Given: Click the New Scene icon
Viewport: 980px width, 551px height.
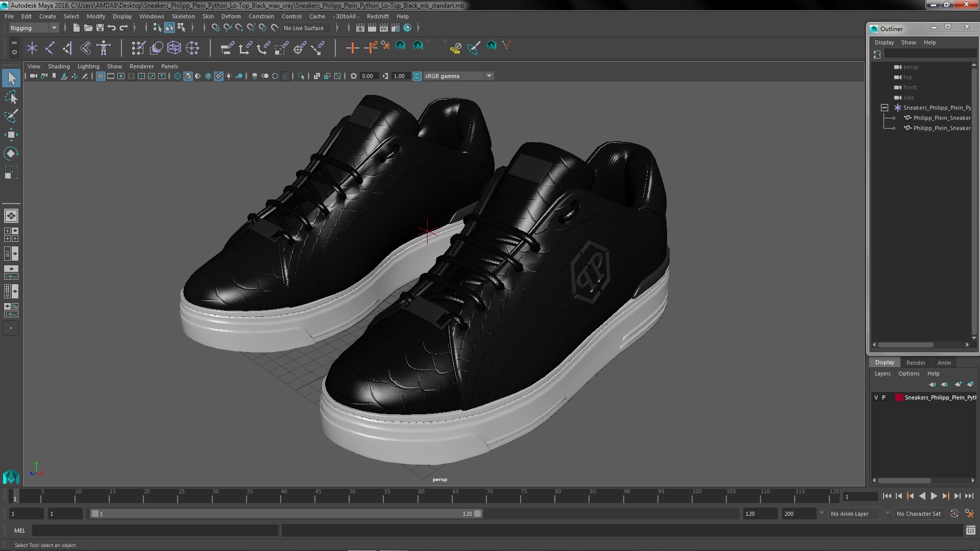Looking at the screenshot, I should pos(76,28).
